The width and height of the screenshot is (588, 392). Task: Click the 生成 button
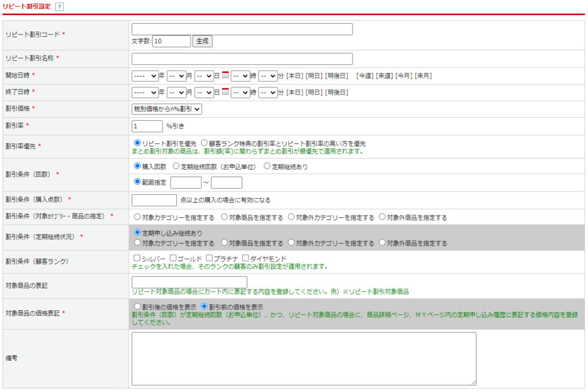pos(202,41)
